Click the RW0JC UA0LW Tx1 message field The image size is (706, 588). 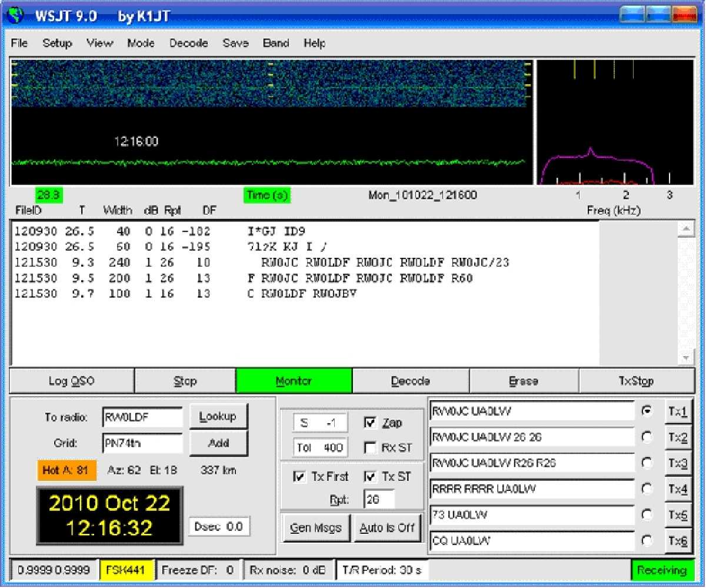(x=532, y=411)
